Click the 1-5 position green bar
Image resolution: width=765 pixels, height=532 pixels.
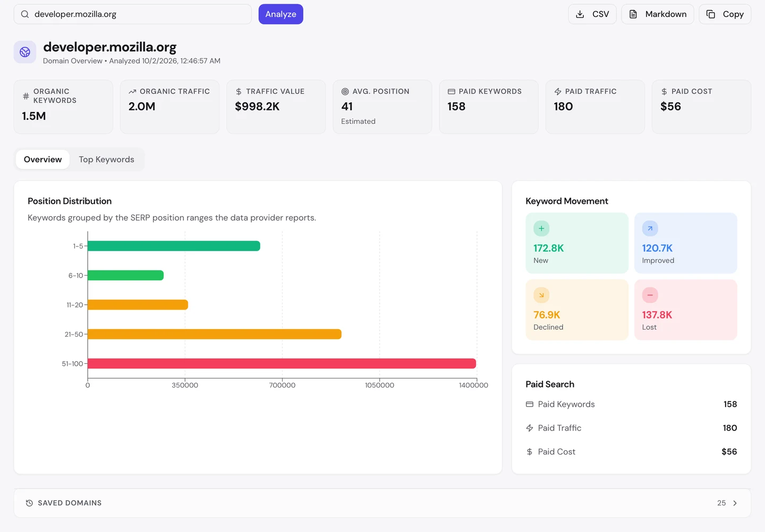tap(174, 246)
